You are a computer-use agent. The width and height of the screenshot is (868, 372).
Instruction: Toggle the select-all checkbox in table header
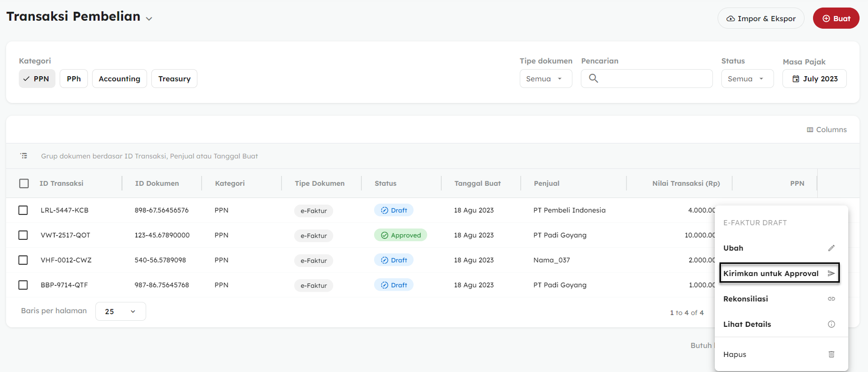[24, 183]
